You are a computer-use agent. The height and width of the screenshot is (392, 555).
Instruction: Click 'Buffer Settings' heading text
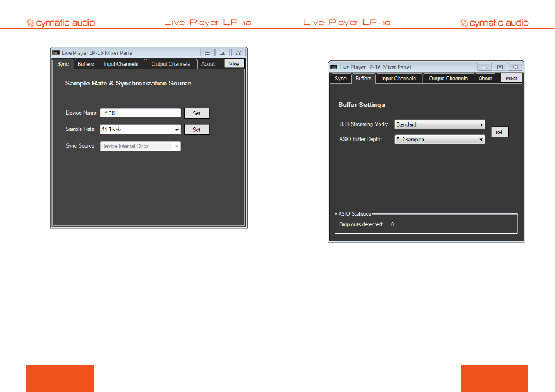(x=361, y=105)
